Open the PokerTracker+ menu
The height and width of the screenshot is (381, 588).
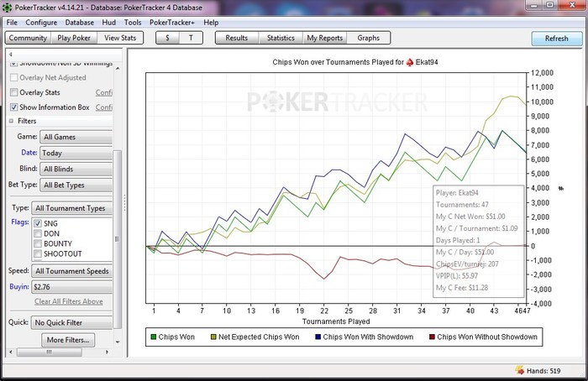point(172,23)
